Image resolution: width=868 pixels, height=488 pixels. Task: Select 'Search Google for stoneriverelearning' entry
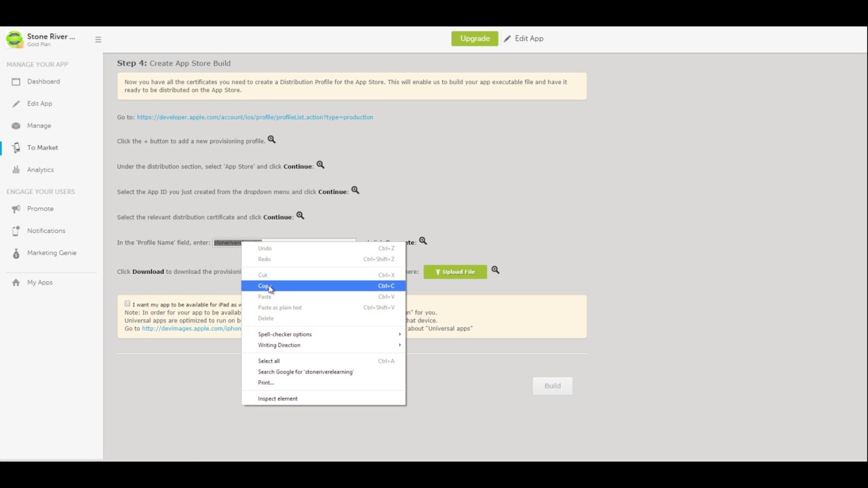(x=323, y=372)
